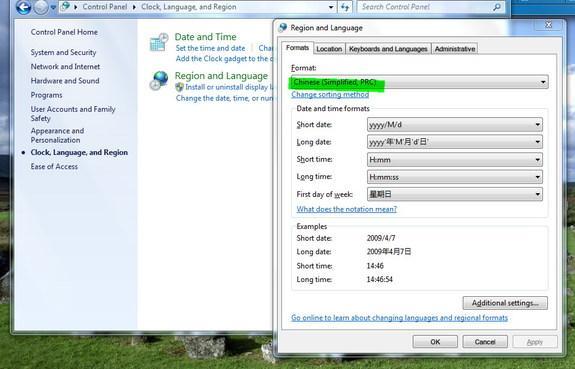
Task: Click the long time example 14:46:54
Action: [x=380, y=280]
